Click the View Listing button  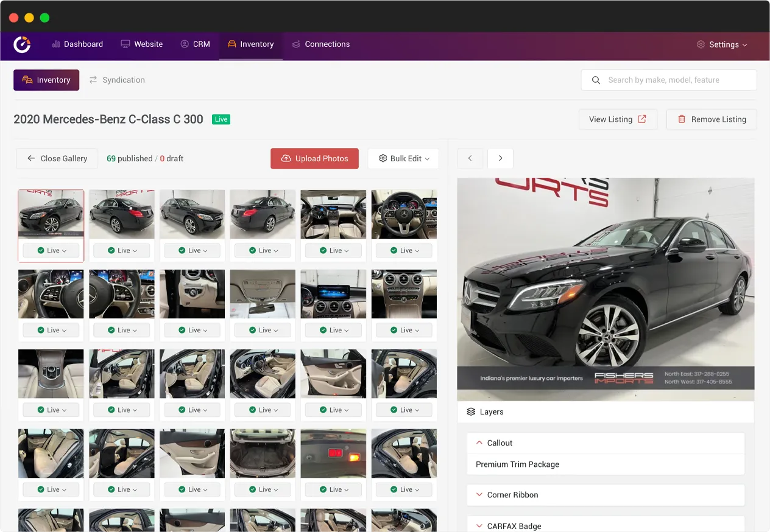coord(618,119)
